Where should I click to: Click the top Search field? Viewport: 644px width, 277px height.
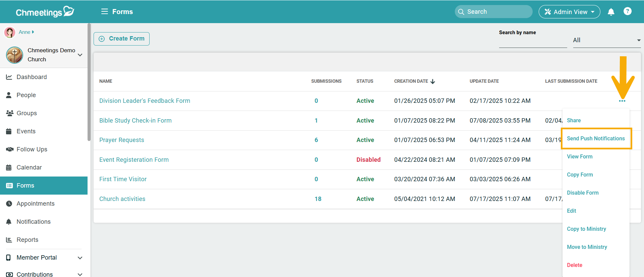[x=493, y=12]
